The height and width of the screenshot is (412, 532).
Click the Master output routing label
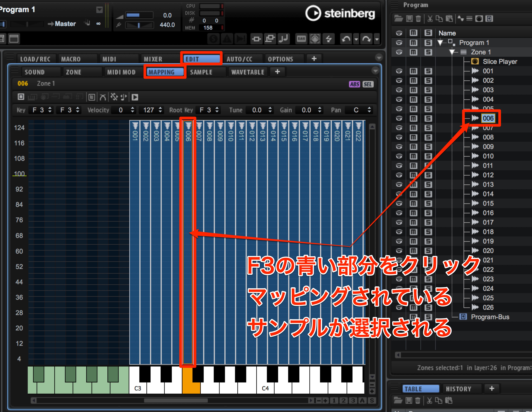click(x=65, y=24)
